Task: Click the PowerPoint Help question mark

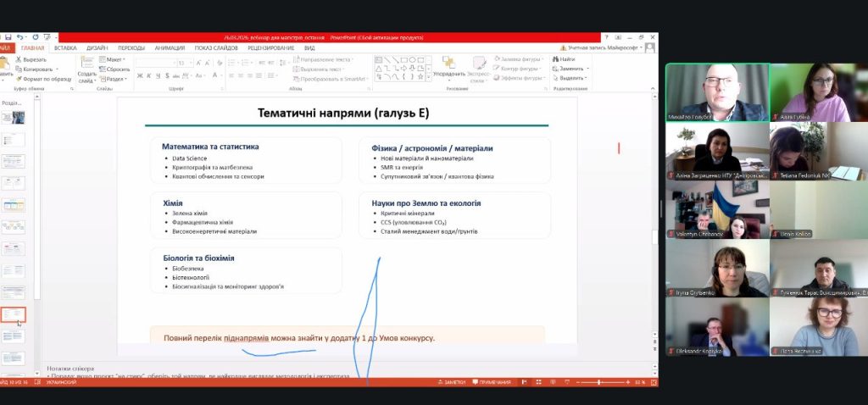Action: point(606,37)
